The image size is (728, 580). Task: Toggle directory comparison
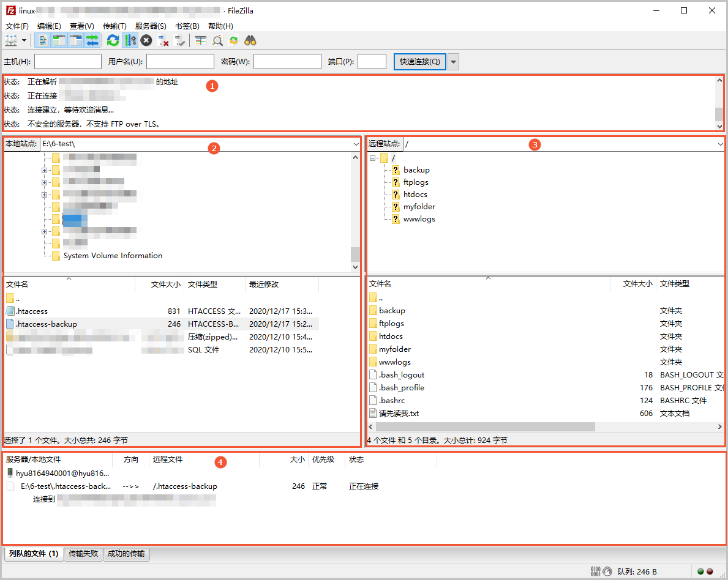click(x=217, y=41)
